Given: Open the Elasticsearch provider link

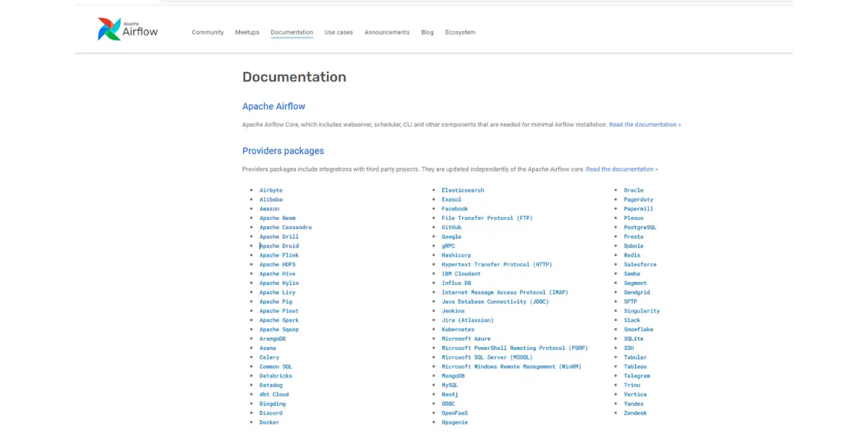Looking at the screenshot, I should 463,190.
